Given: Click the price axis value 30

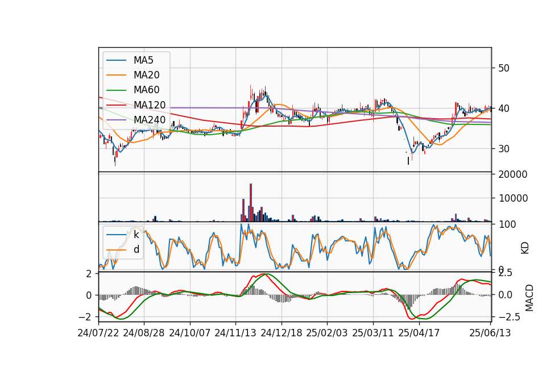Looking at the screenshot, I should (x=504, y=149).
